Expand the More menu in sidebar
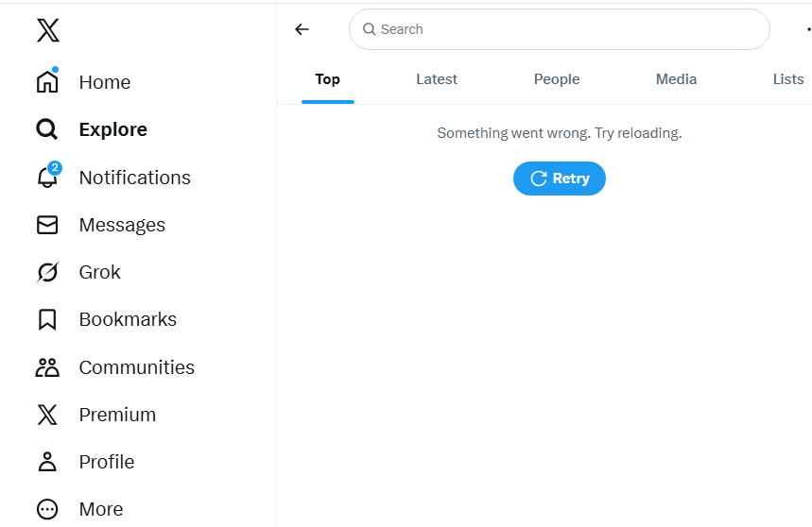Screen dimensions: 812x527 click(x=47, y=509)
